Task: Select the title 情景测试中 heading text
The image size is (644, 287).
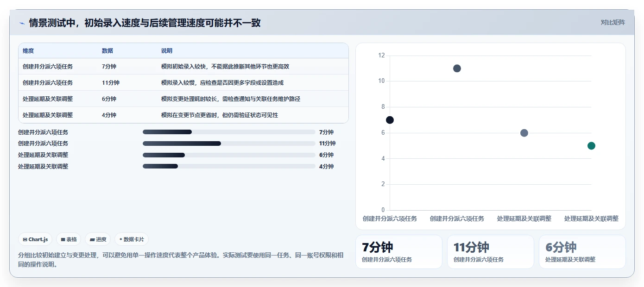Action: (145, 23)
